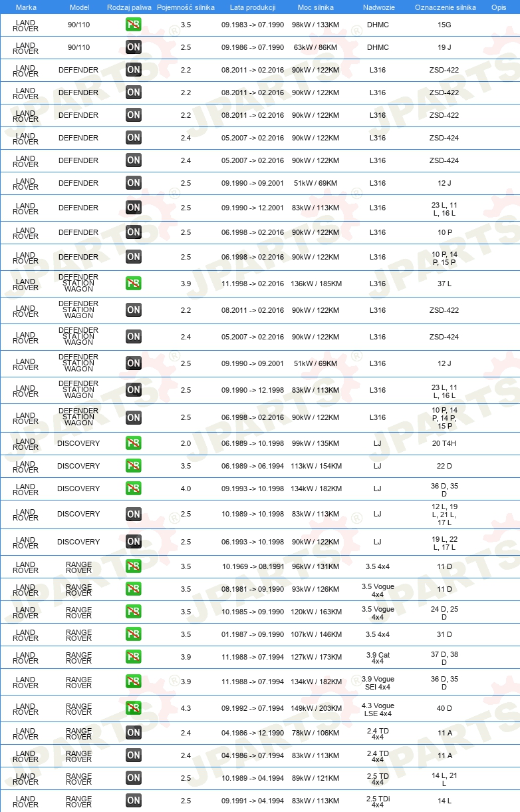Screen dimensions: 520x812
Task: Click the PB icon in Discovery 4.0 row
Action: point(134,489)
